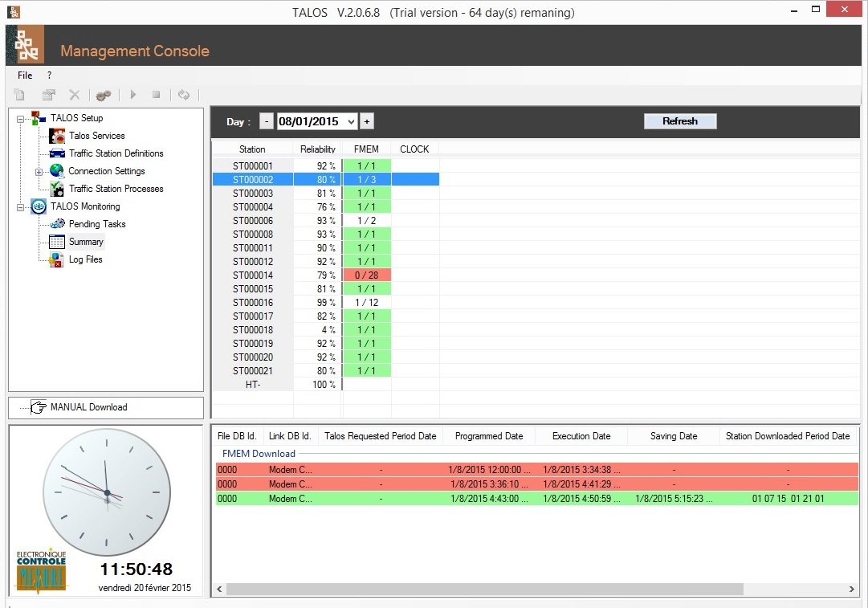Increase day with the plus button

pyautogui.click(x=366, y=121)
